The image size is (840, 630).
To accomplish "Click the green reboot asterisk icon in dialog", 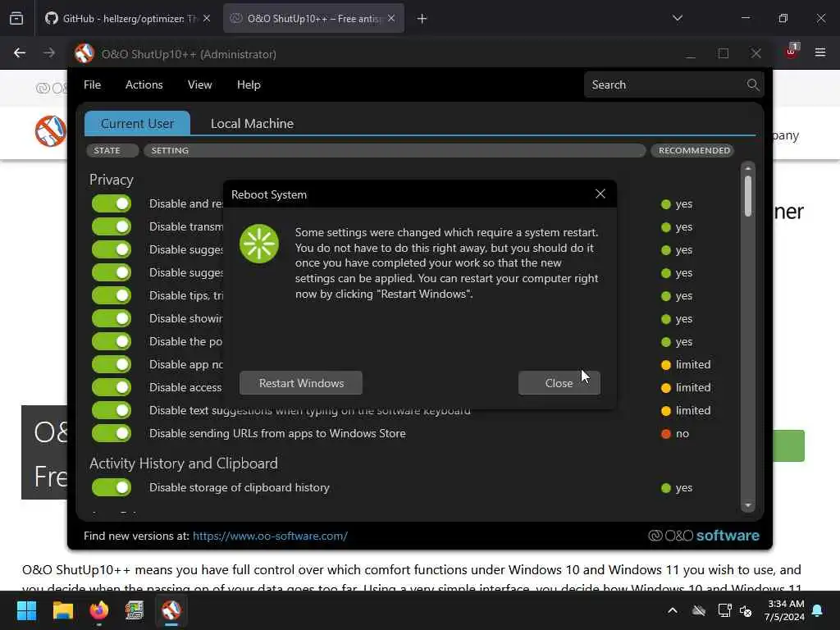I will [259, 244].
